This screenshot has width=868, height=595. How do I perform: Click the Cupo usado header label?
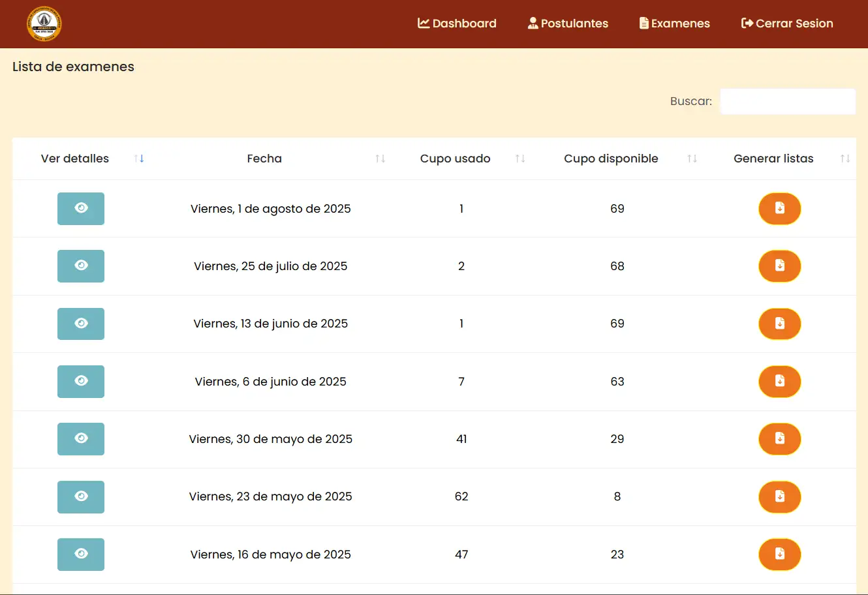point(455,159)
